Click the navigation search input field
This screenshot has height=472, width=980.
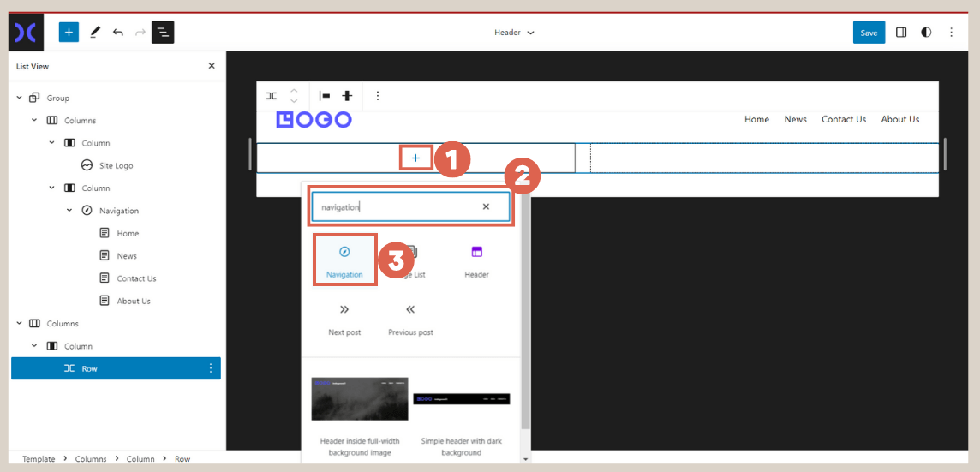point(394,206)
